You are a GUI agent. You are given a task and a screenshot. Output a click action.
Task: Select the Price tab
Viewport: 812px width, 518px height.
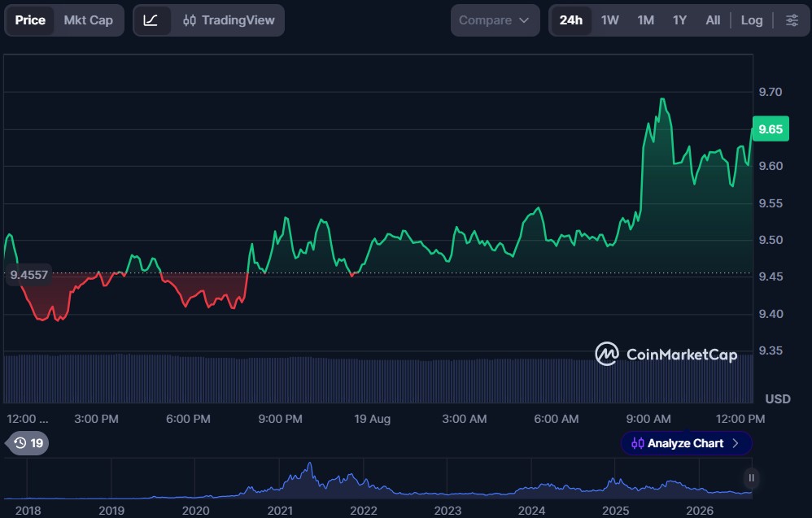(x=30, y=20)
